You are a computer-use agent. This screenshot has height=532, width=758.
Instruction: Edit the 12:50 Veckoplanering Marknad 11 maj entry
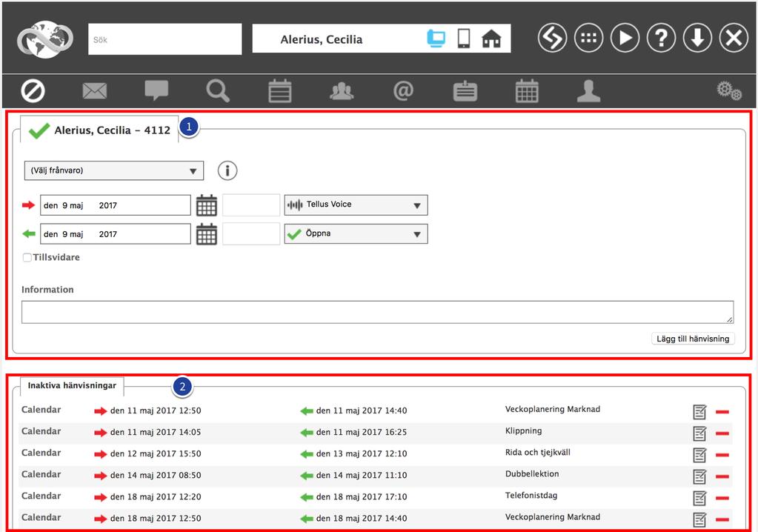point(699,412)
